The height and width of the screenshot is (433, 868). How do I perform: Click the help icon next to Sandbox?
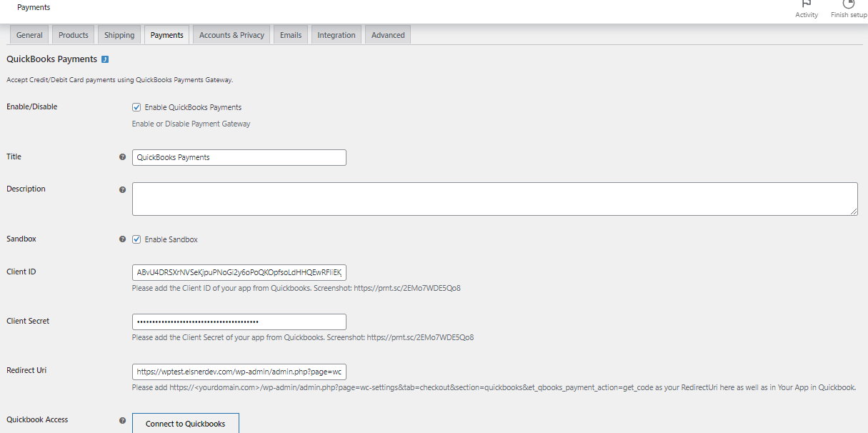point(122,239)
